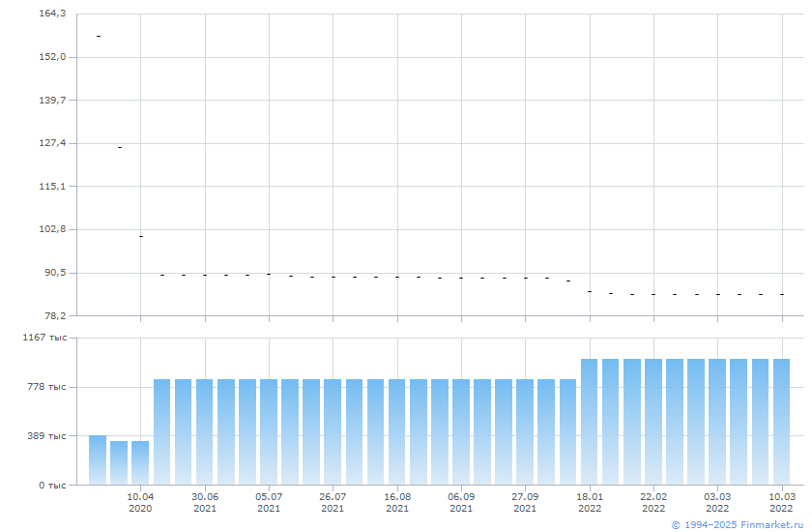Click the 78,2 price axis label
The height and width of the screenshot is (532, 812).
tap(55, 315)
